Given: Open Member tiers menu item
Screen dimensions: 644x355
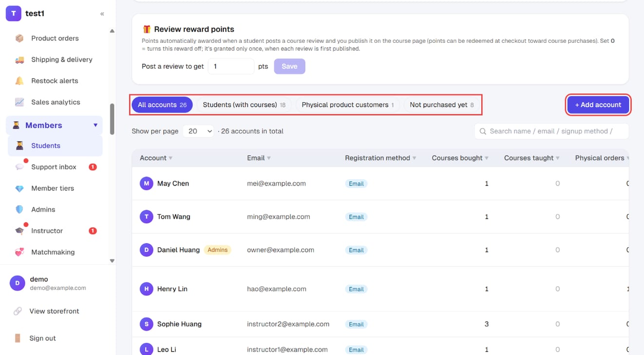Looking at the screenshot, I should pyautogui.click(x=55, y=188).
